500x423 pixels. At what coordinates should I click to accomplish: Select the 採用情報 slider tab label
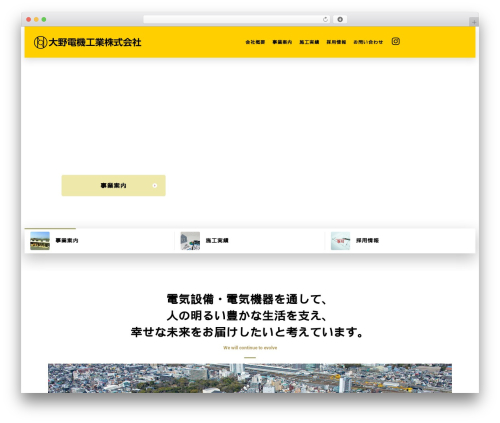[x=367, y=241]
